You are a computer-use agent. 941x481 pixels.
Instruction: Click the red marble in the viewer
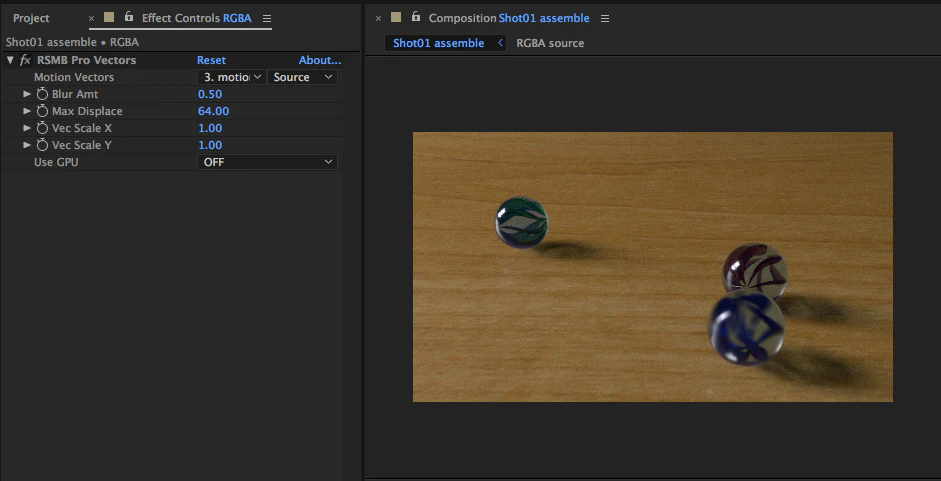755,271
